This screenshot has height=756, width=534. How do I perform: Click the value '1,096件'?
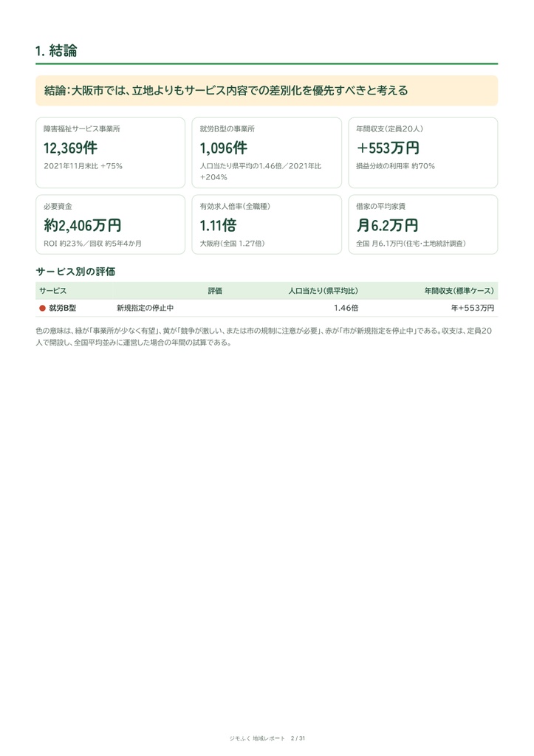pyautogui.click(x=223, y=148)
